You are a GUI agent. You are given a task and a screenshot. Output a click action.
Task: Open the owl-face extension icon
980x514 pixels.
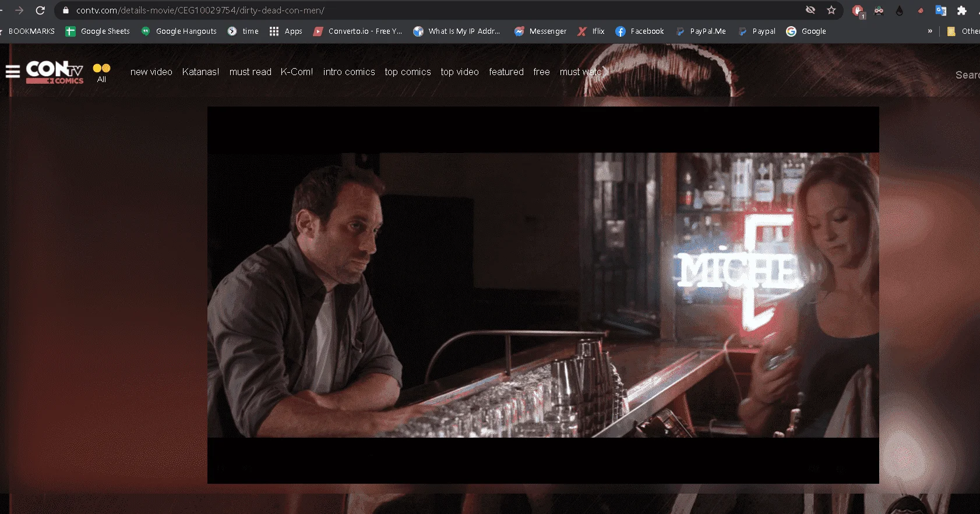[879, 10]
